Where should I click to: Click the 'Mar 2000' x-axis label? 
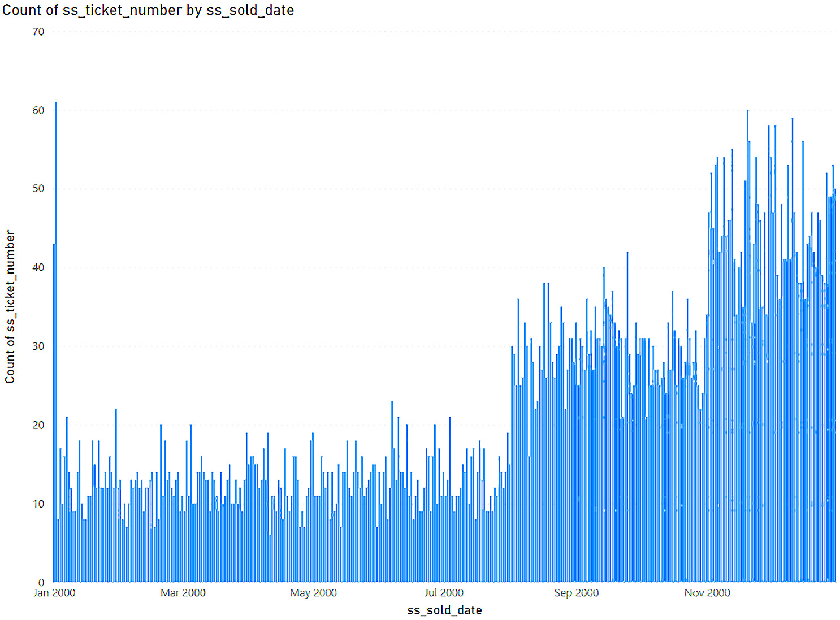tap(183, 593)
